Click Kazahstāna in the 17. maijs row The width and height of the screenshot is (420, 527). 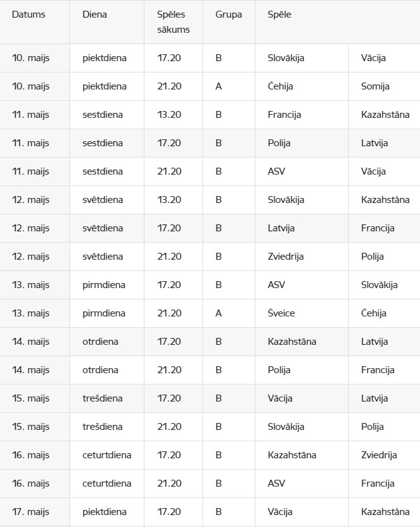pyautogui.click(x=385, y=512)
